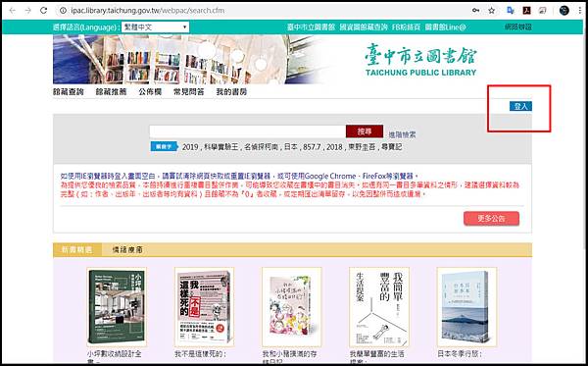Click the 更多公告 more announcements button

(x=491, y=219)
